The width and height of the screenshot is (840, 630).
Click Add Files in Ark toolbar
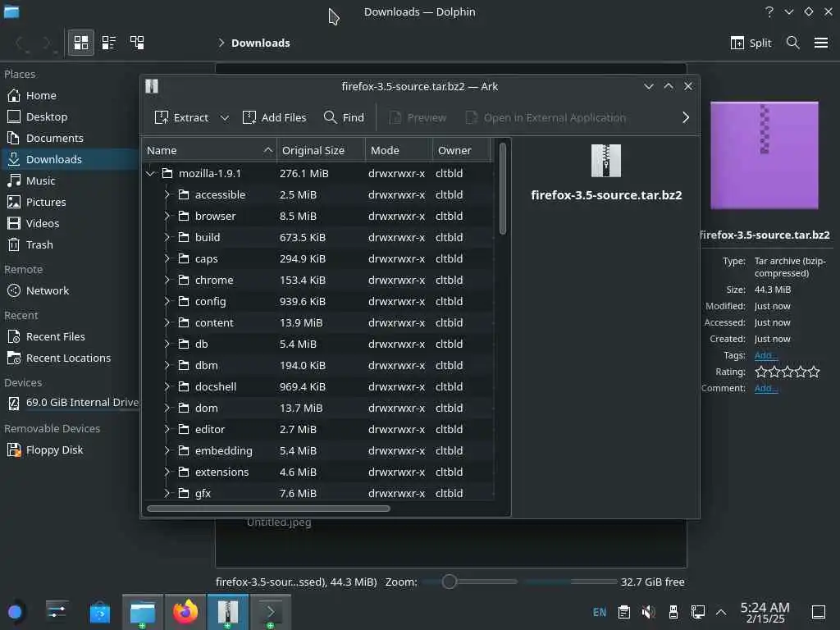pyautogui.click(x=274, y=117)
